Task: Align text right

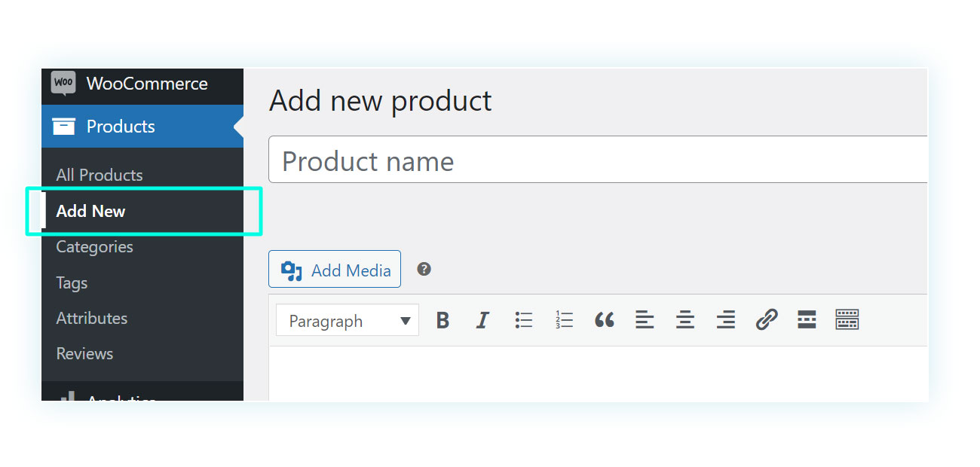Action: (726, 320)
